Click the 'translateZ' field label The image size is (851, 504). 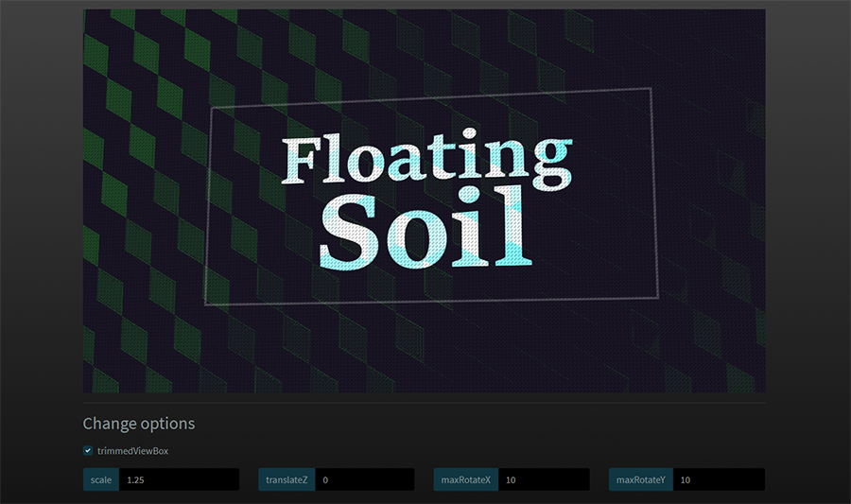(x=287, y=479)
